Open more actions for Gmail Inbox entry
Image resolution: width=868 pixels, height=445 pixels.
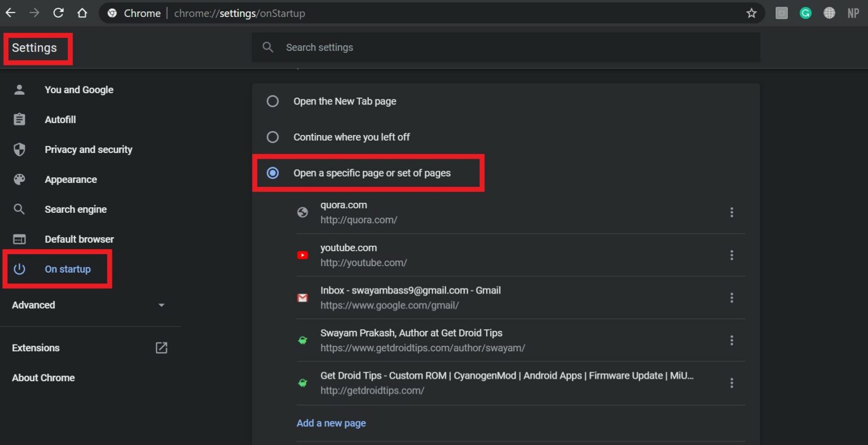[731, 298]
